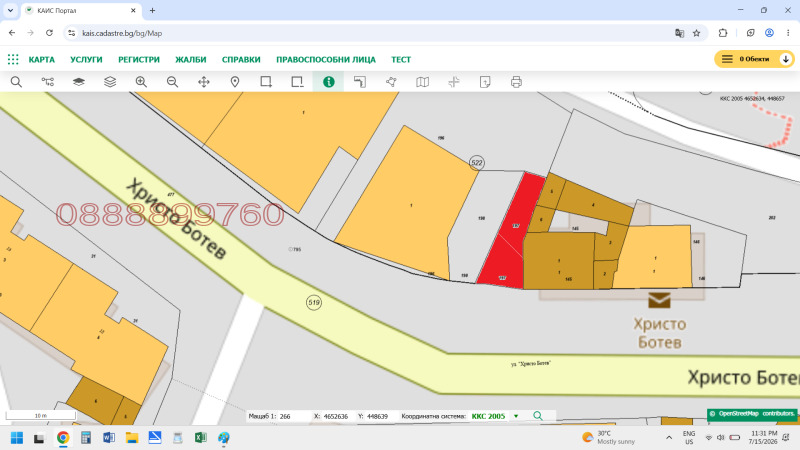Click the circled 519 block label

click(314, 303)
